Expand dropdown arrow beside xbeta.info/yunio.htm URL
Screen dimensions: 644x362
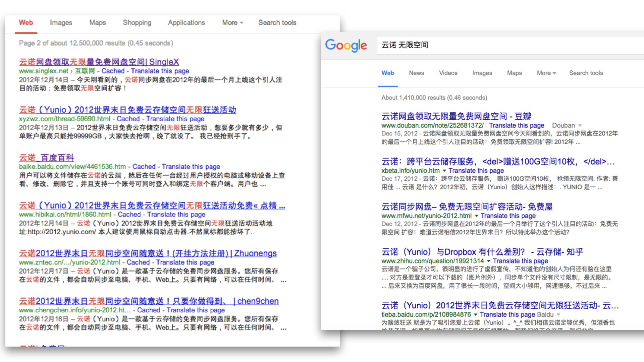pos(444,171)
